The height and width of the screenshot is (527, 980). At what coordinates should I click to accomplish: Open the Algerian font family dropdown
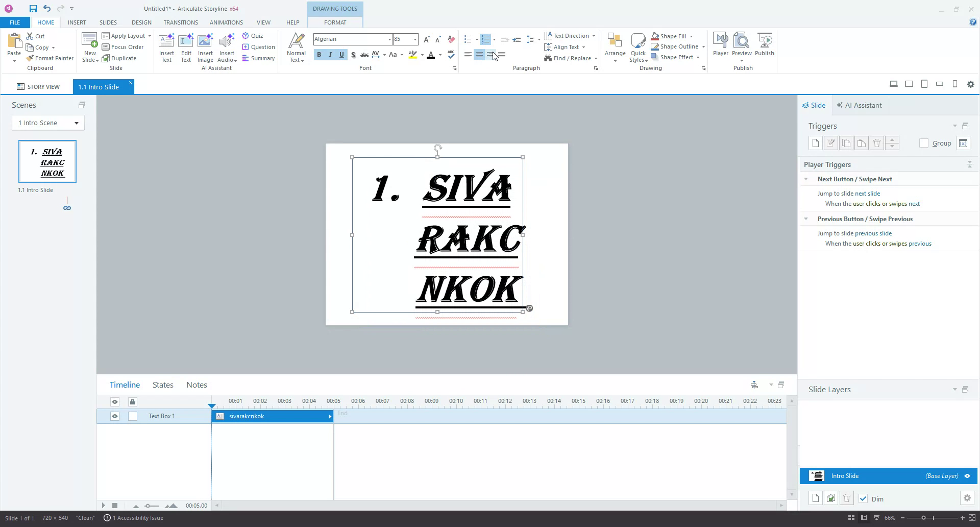(x=389, y=39)
